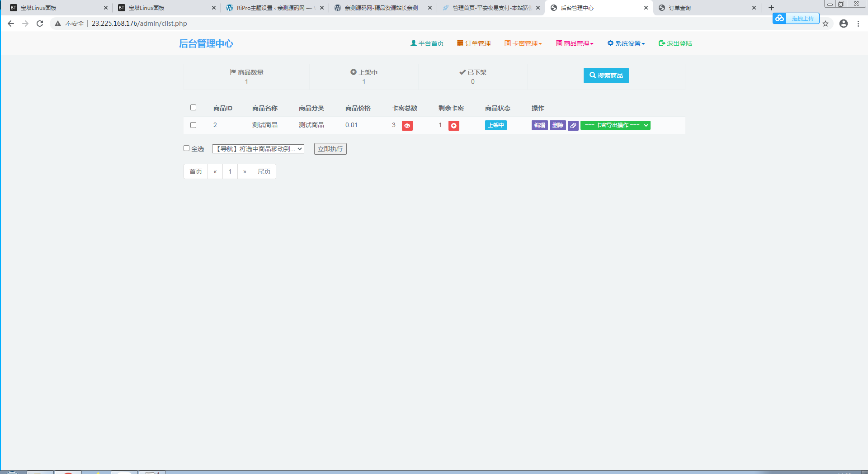868x474 pixels.
Task: Go to 尾页 in pagination
Action: [x=264, y=171]
